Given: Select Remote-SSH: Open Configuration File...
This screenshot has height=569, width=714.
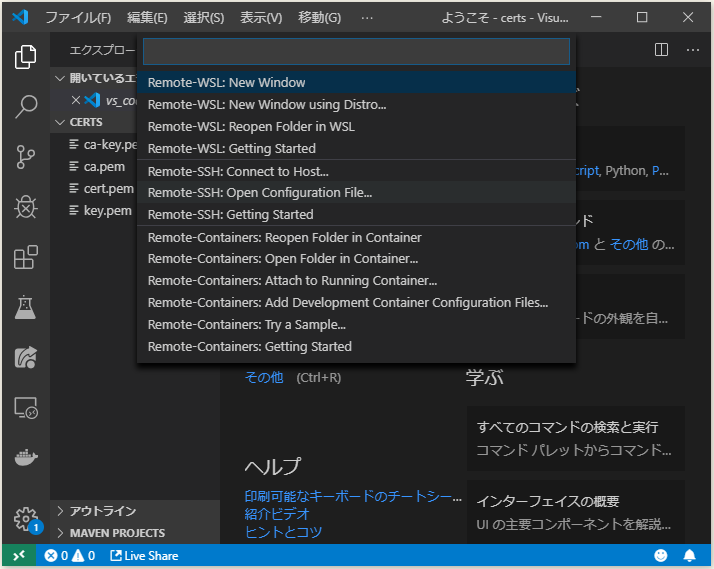Looking at the screenshot, I should click(356, 193).
